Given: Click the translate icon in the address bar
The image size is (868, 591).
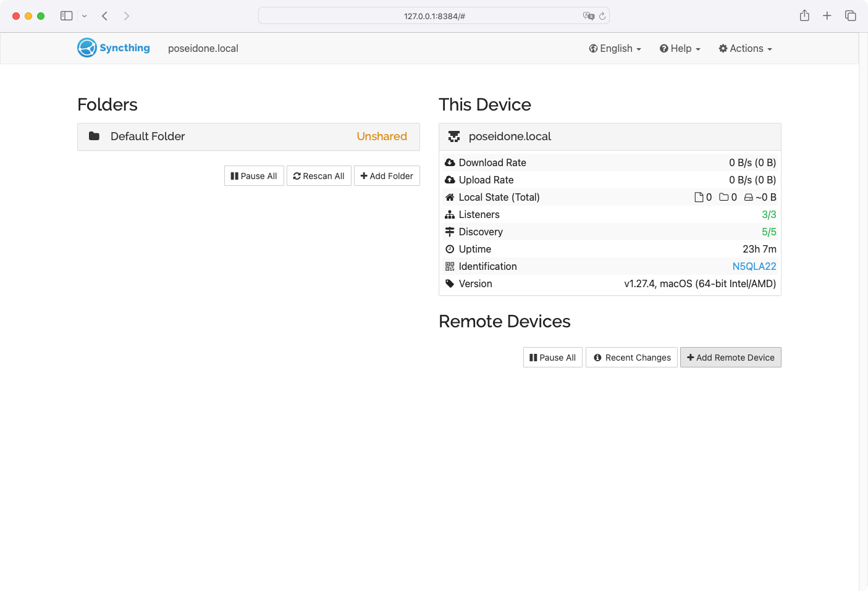Looking at the screenshot, I should [588, 16].
